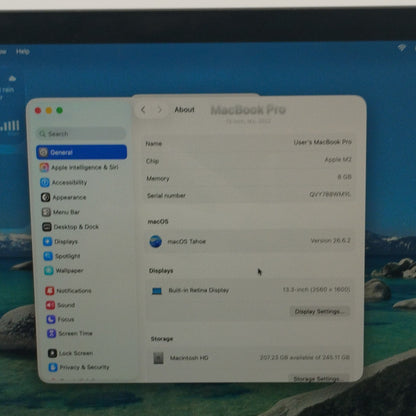Select the Focus settings item

point(60,319)
